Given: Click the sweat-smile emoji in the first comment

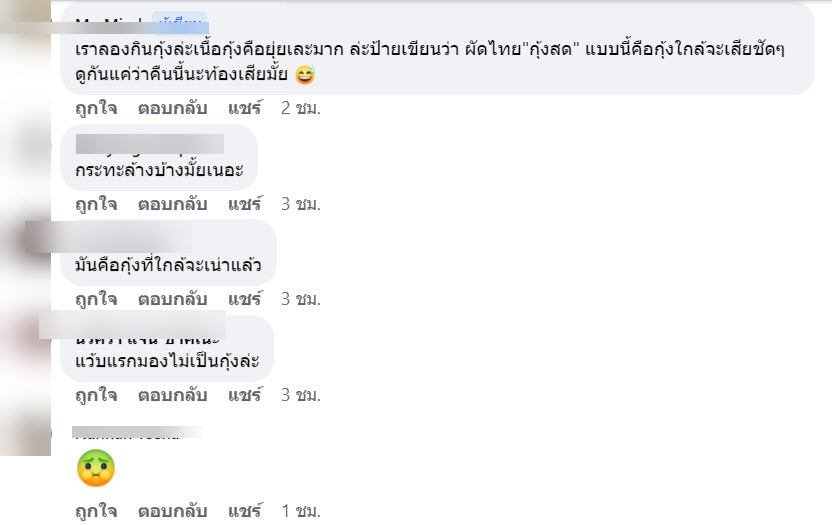Looking at the screenshot, I should tap(305, 74).
